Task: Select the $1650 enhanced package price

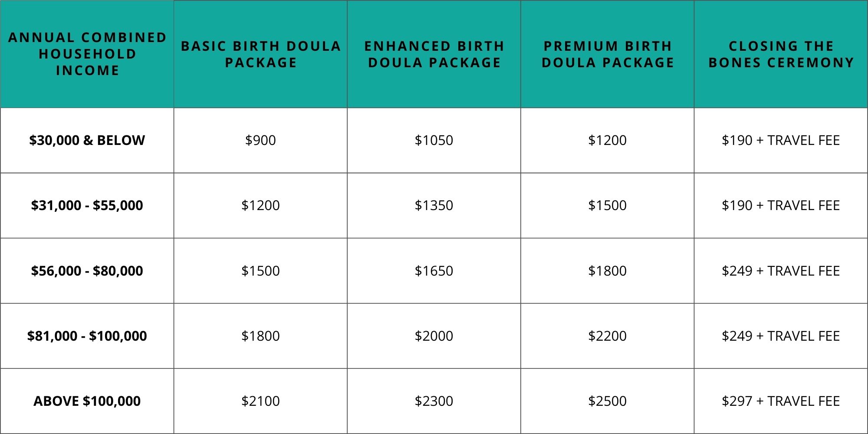Action: click(x=434, y=271)
